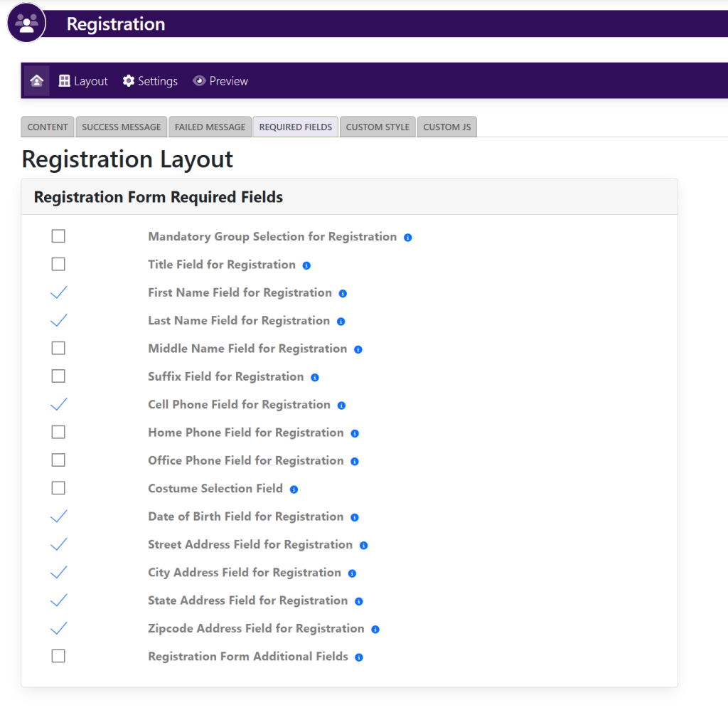The image size is (728, 710).
Task: Toggle the Suffix Field checkbox
Action: point(58,376)
